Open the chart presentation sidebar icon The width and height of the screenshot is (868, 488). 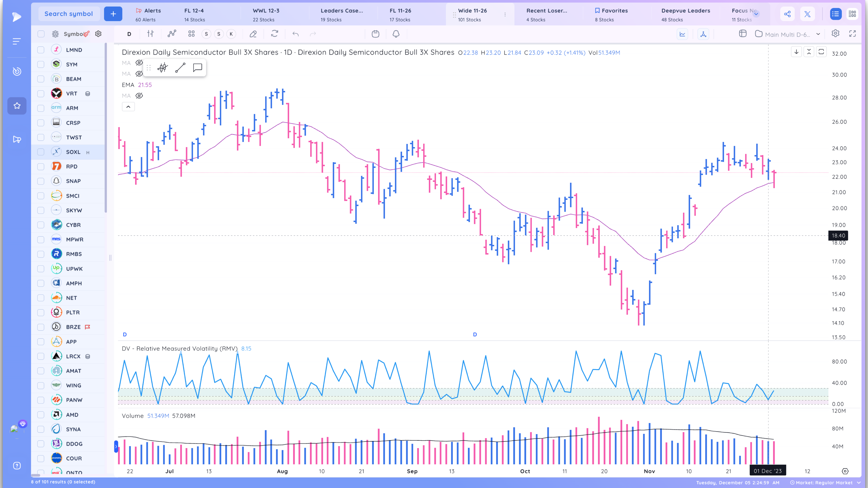[x=17, y=139]
